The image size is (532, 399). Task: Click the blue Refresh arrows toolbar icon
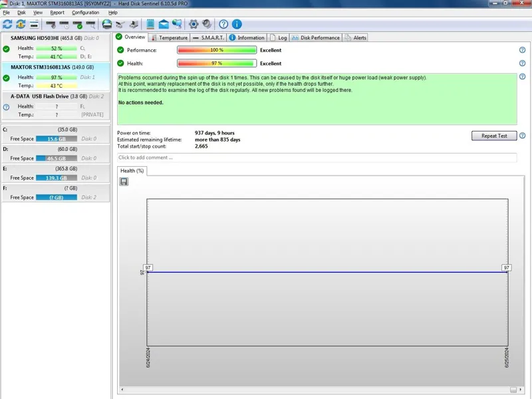coord(7,25)
